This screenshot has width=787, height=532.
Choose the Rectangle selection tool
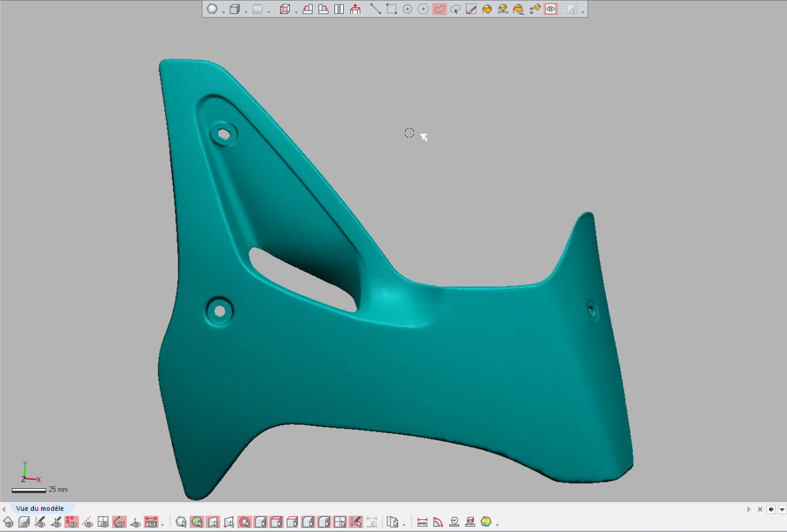pyautogui.click(x=392, y=9)
